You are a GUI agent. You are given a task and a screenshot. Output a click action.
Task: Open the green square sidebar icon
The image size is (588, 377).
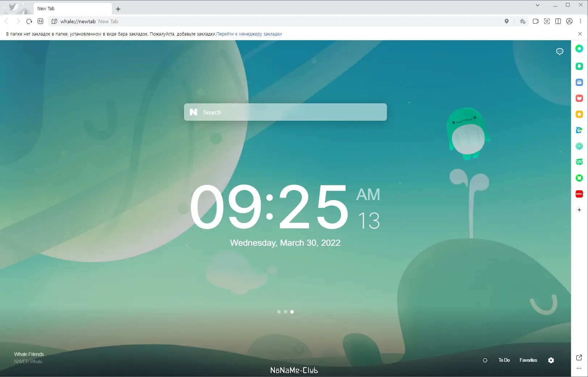[x=579, y=178]
